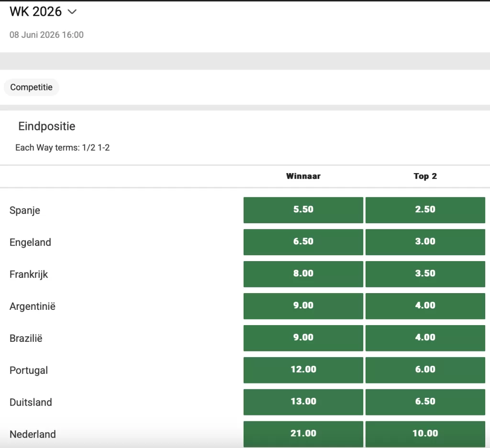The image size is (490, 448).
Task: Select Brazilië Winnaar odds 9.00
Action: 303,338
